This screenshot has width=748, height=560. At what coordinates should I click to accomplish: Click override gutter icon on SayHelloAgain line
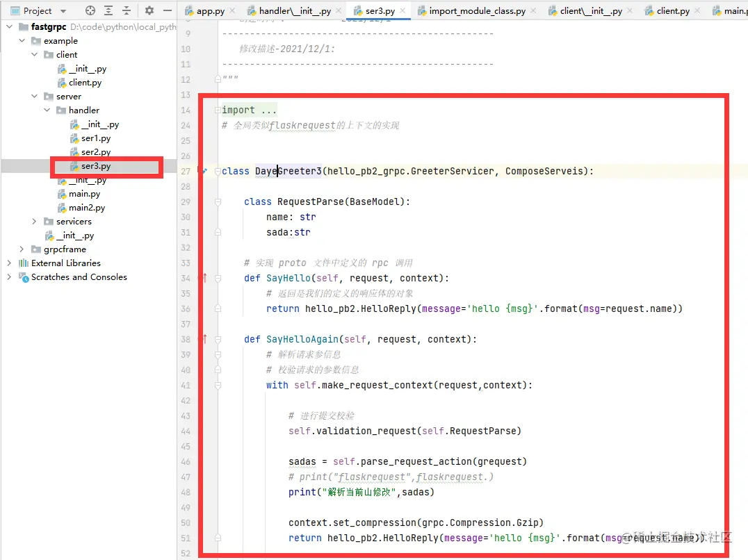click(x=204, y=339)
